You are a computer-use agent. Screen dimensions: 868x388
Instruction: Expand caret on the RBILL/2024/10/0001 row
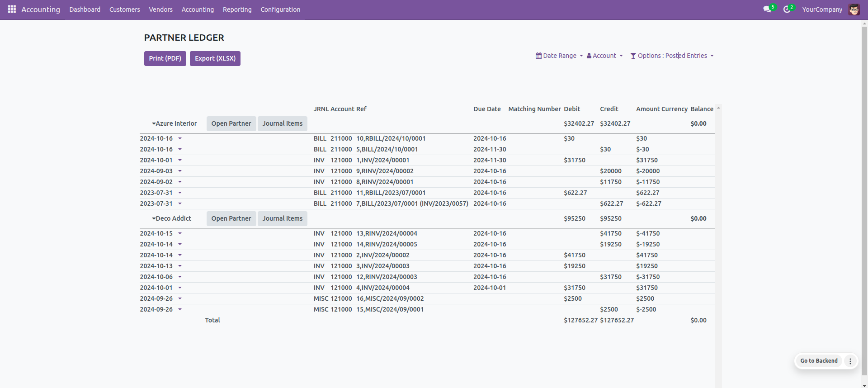coord(180,138)
